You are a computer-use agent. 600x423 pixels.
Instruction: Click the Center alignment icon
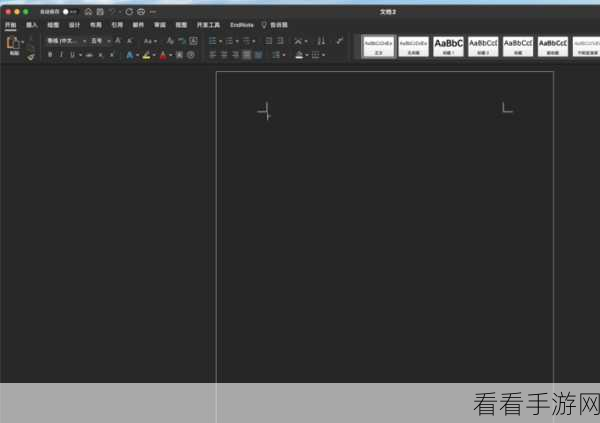pos(224,55)
